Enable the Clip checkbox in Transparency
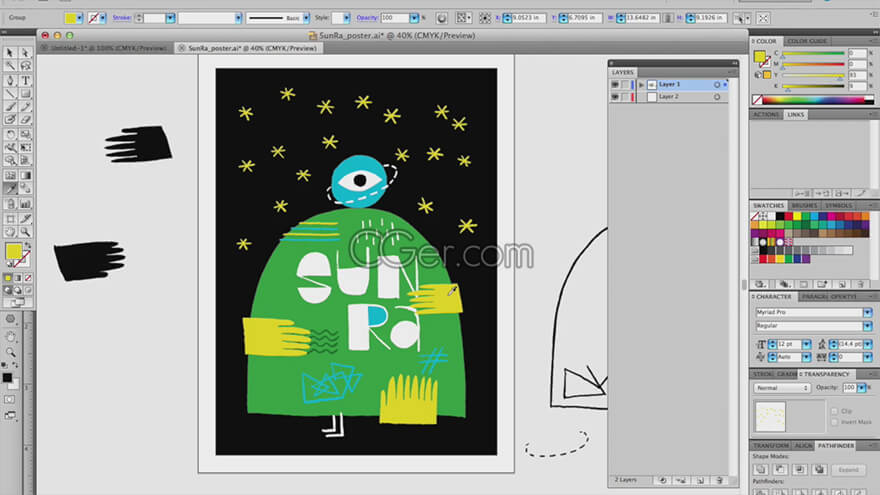The width and height of the screenshot is (880, 495). point(835,411)
